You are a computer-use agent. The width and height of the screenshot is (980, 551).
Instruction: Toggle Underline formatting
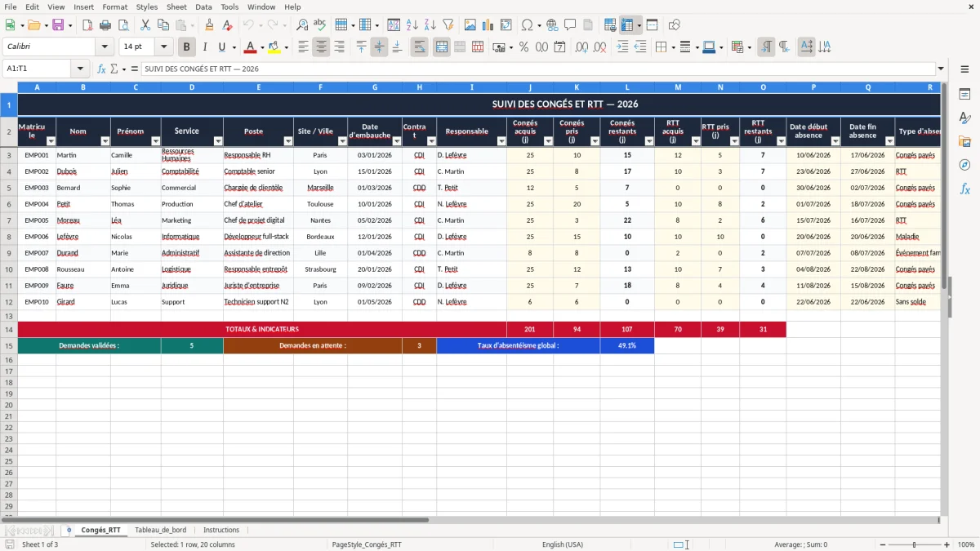click(221, 47)
